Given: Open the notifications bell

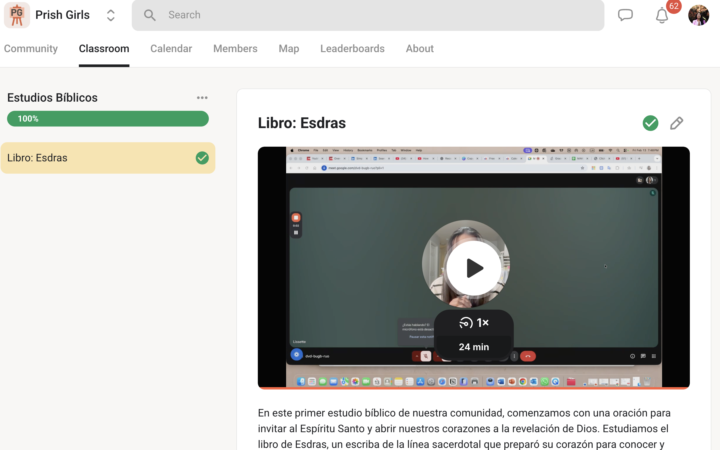Looking at the screenshot, I should click(661, 16).
